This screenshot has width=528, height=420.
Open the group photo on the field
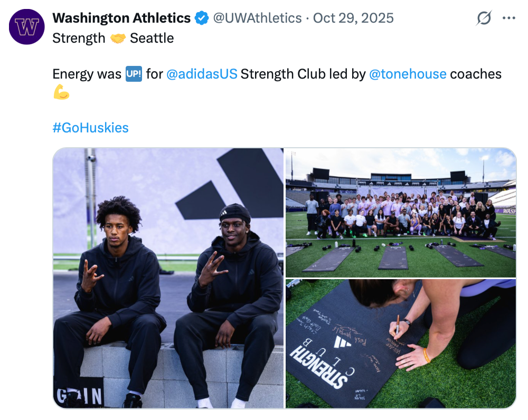click(400, 212)
